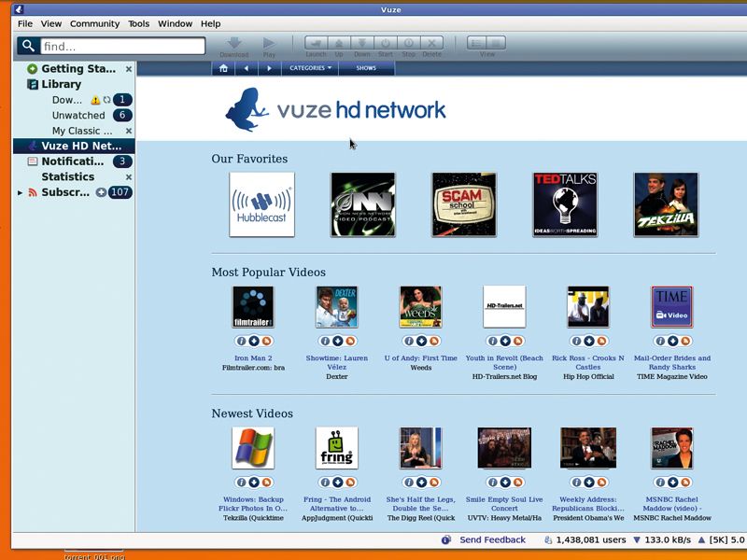The width and height of the screenshot is (747, 560).
Task: Open the Hubblecast thumbnail
Action: pyautogui.click(x=262, y=204)
